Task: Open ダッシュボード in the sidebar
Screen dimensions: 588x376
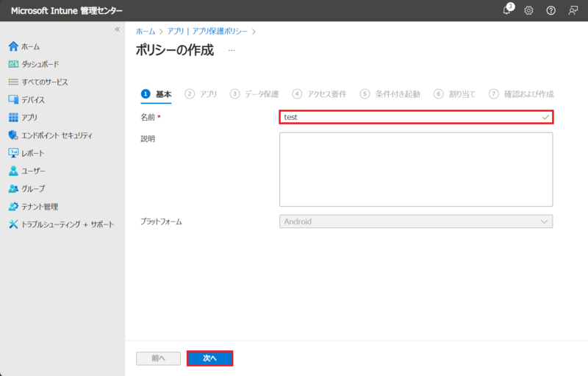Action: coord(40,64)
